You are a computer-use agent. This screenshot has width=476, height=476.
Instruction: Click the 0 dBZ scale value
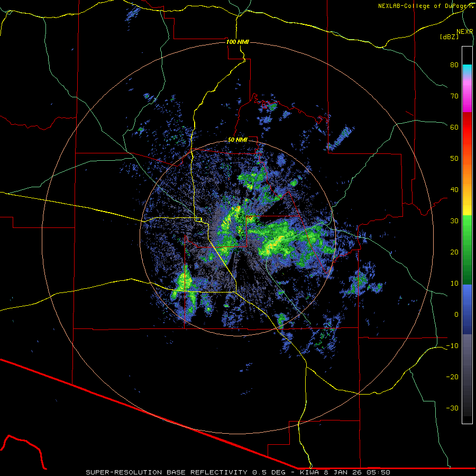[x=456, y=315]
